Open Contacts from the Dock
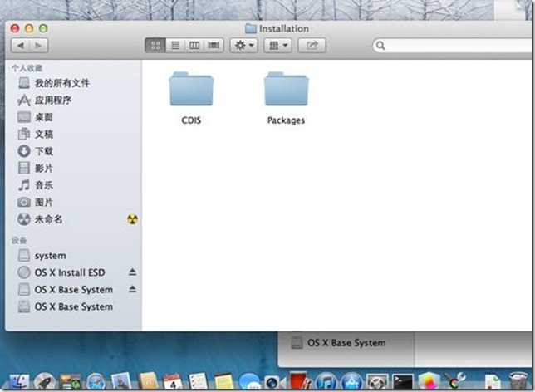 [x=147, y=381]
